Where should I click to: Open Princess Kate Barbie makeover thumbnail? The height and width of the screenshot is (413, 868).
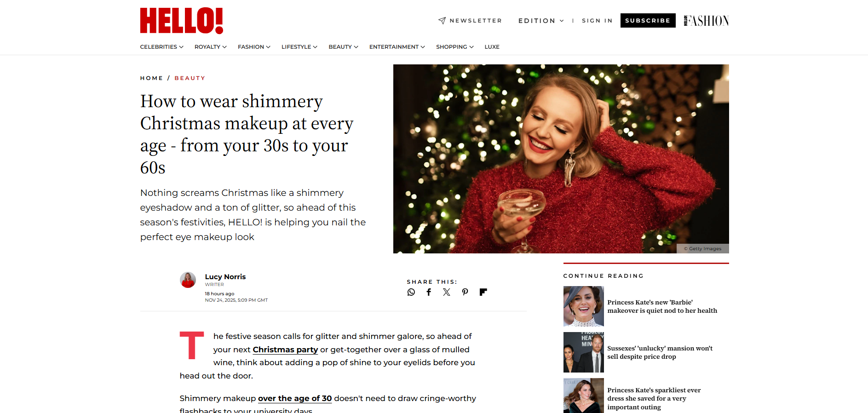[583, 306]
